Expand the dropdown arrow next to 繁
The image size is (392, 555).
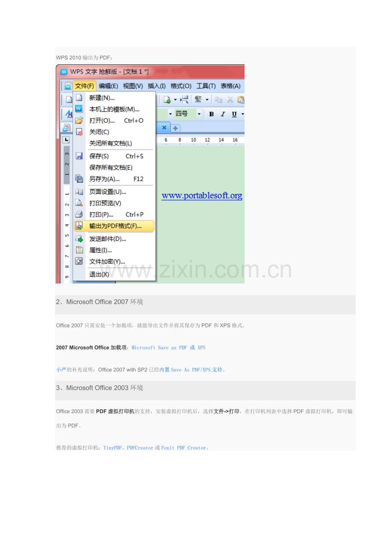(207, 100)
